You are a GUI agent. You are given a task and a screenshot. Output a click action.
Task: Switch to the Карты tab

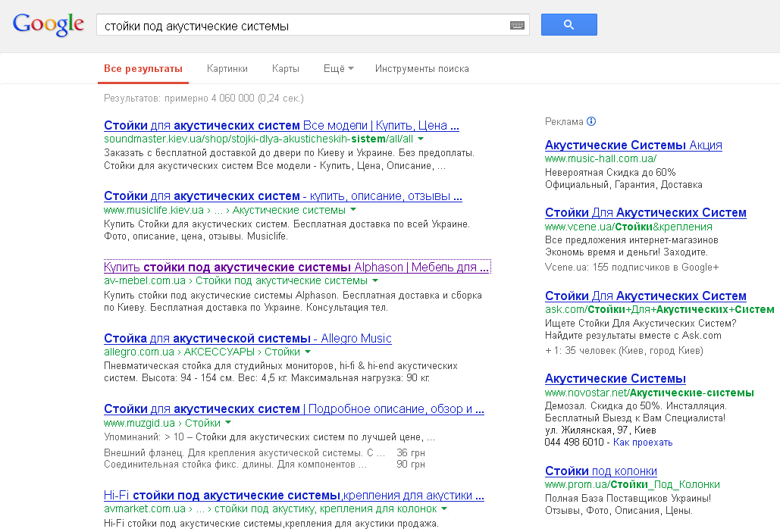pyautogui.click(x=286, y=69)
